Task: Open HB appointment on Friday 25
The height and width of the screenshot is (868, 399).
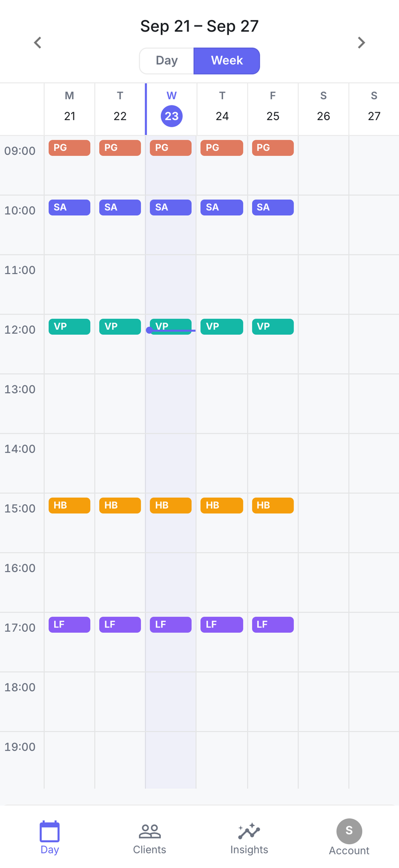Action: 273,505
